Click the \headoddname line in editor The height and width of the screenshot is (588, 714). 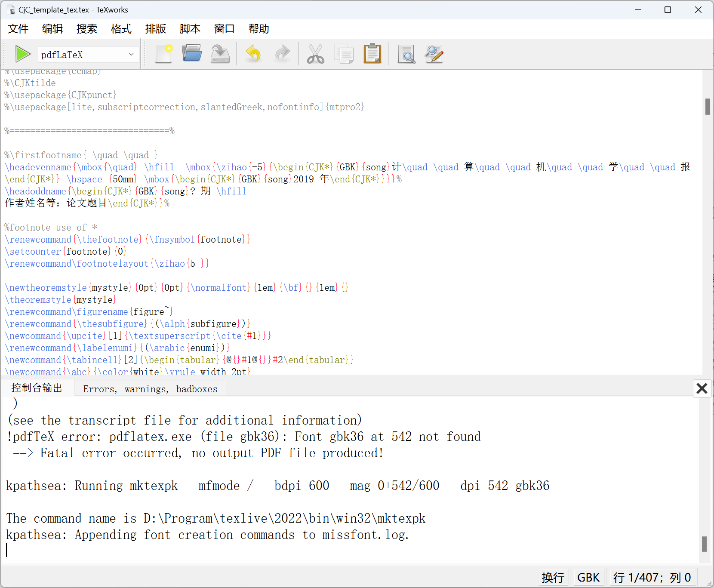pyautogui.click(x=126, y=191)
